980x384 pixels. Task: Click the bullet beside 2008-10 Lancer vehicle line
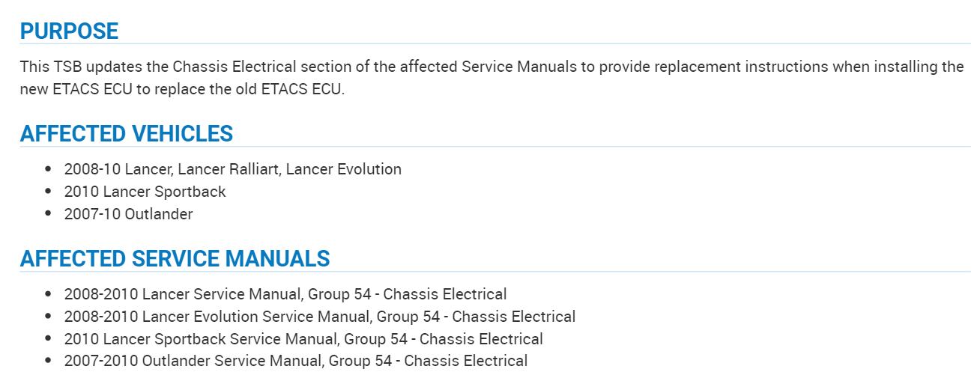click(49, 169)
